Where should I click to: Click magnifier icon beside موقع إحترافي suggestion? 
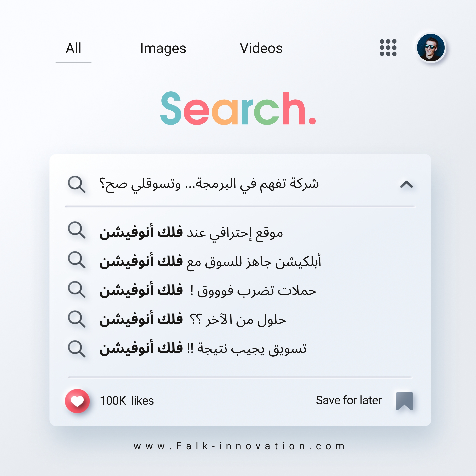click(x=76, y=230)
